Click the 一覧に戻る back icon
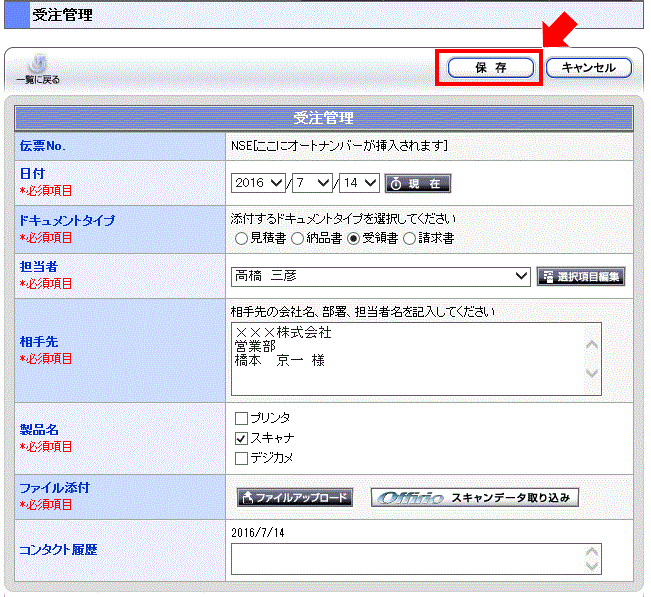This screenshot has height=597, width=651. [x=37, y=68]
